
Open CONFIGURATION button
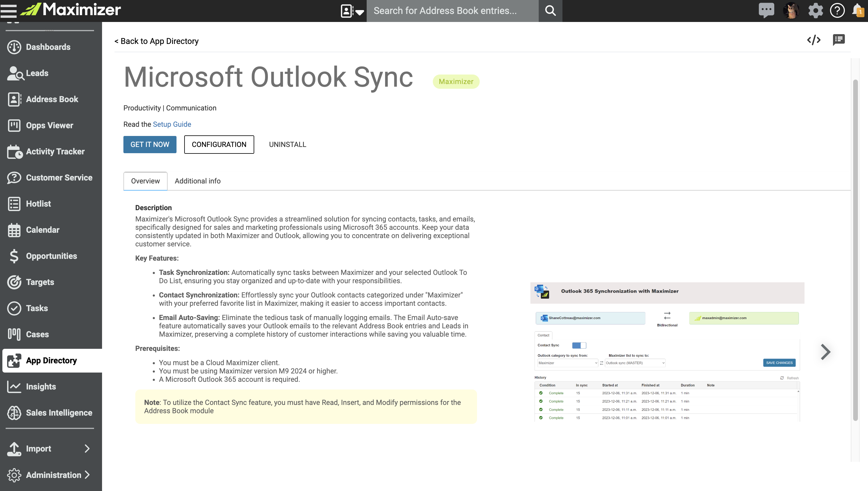219,145
